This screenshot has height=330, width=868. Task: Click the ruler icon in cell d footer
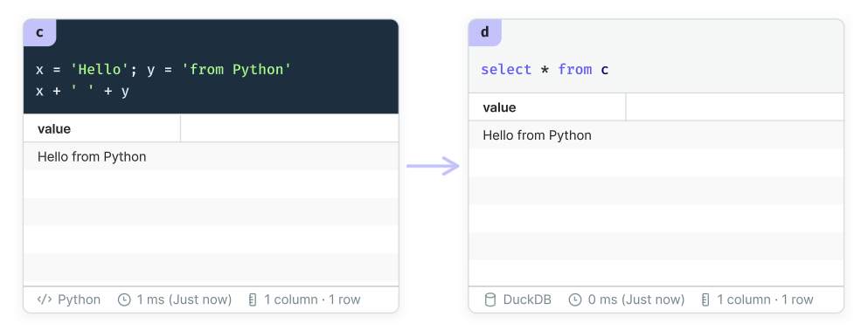[705, 299]
